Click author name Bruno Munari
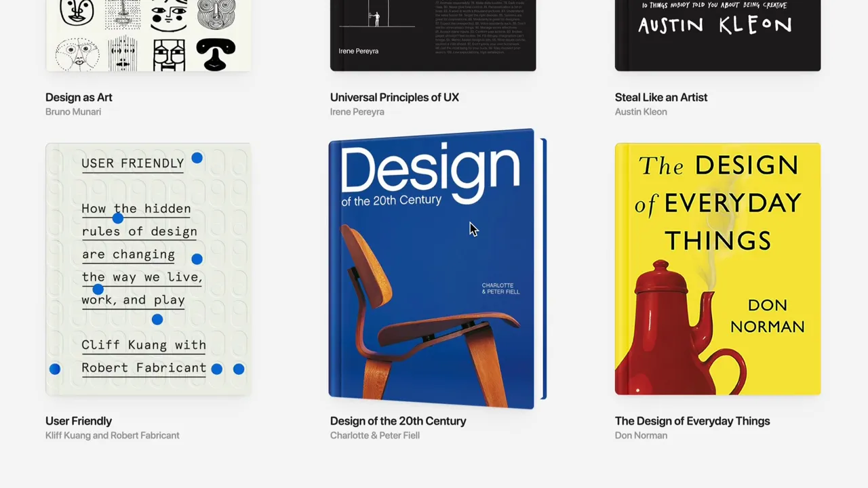Screen dimensions: 868x488 [73, 112]
